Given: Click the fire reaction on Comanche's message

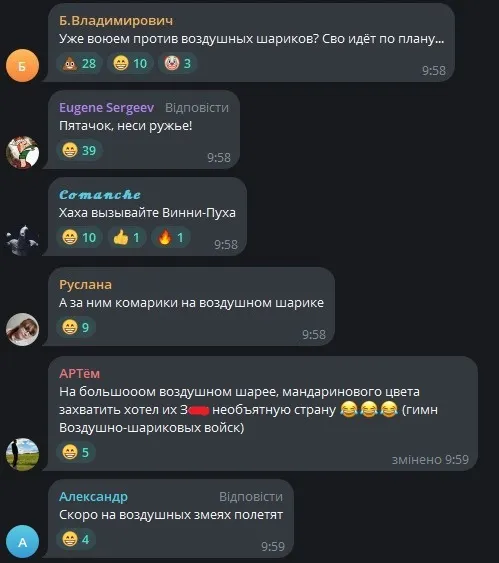Looking at the screenshot, I should coord(171,237).
